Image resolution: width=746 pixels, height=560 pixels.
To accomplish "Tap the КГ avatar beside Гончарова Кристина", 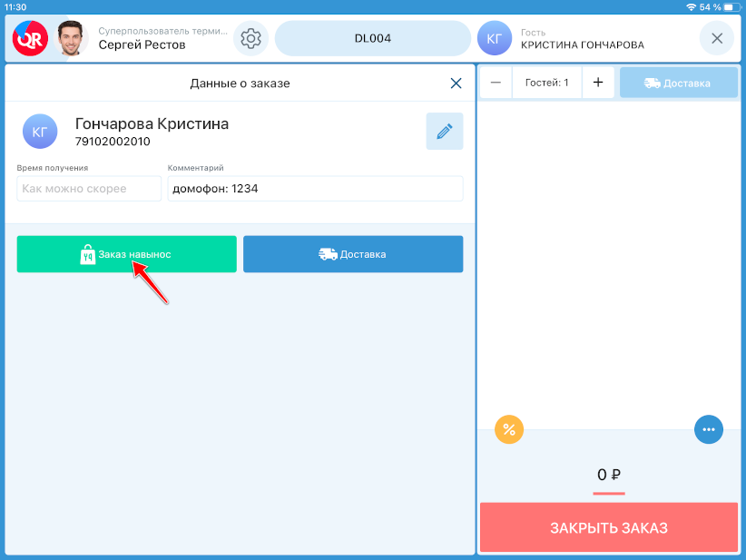I will click(x=40, y=132).
